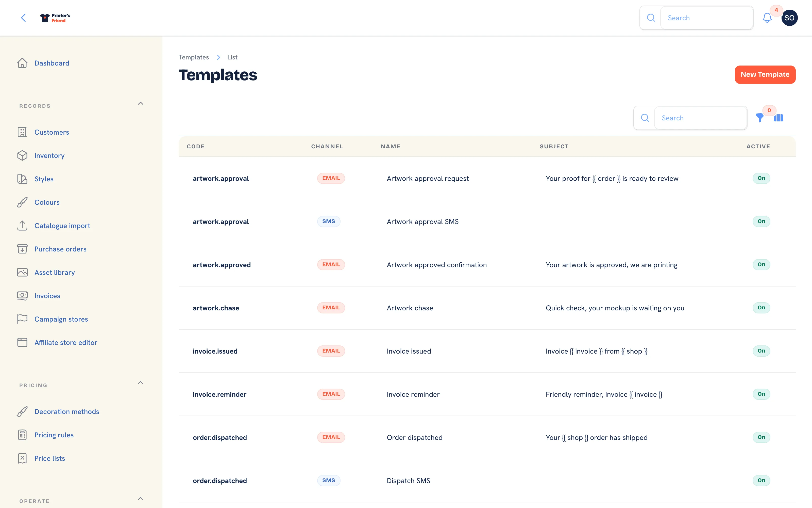Open the SO user avatar menu
This screenshot has height=508, width=812.
[x=789, y=18]
